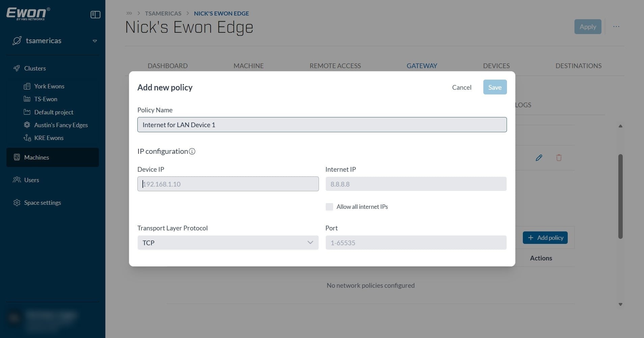Screen dimensions: 644x338
Task: Switch to the REMOTE ACCESS tab
Action: pos(335,66)
